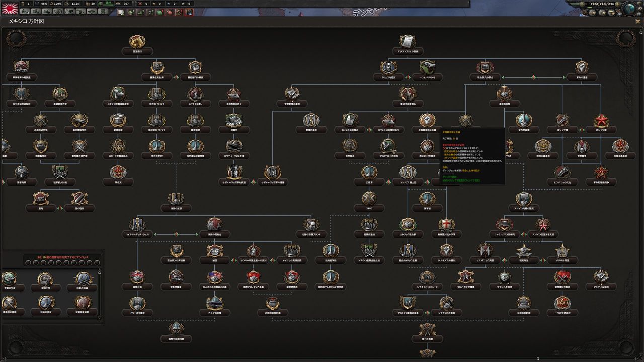
Task: Select the 共産主義革命 focus icon
Action: [x=620, y=146]
